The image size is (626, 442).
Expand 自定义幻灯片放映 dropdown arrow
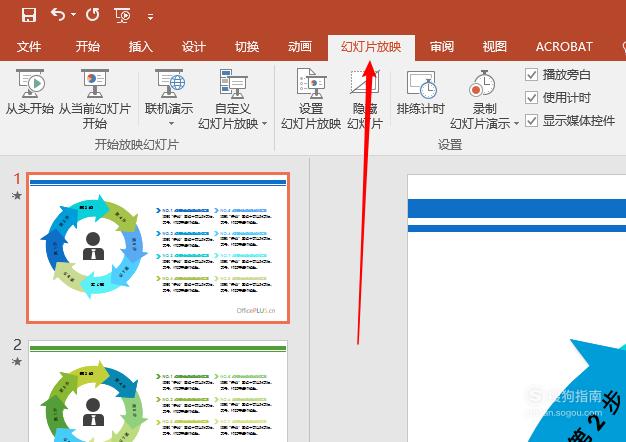[264, 124]
